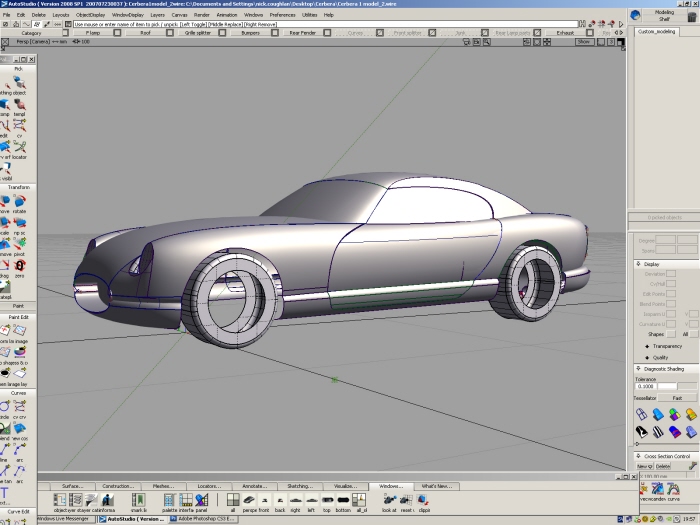Collapse the Diagnostic Shading section
700x525 pixels.
(x=637, y=368)
